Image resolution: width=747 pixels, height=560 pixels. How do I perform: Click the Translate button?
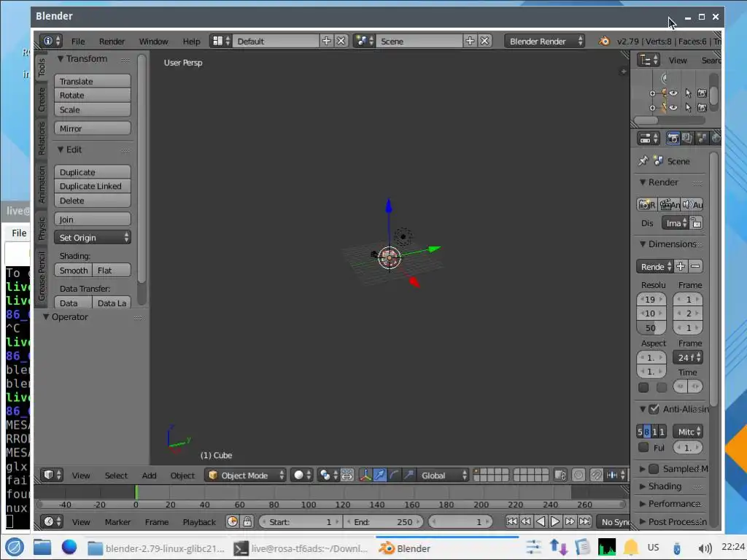pos(93,81)
